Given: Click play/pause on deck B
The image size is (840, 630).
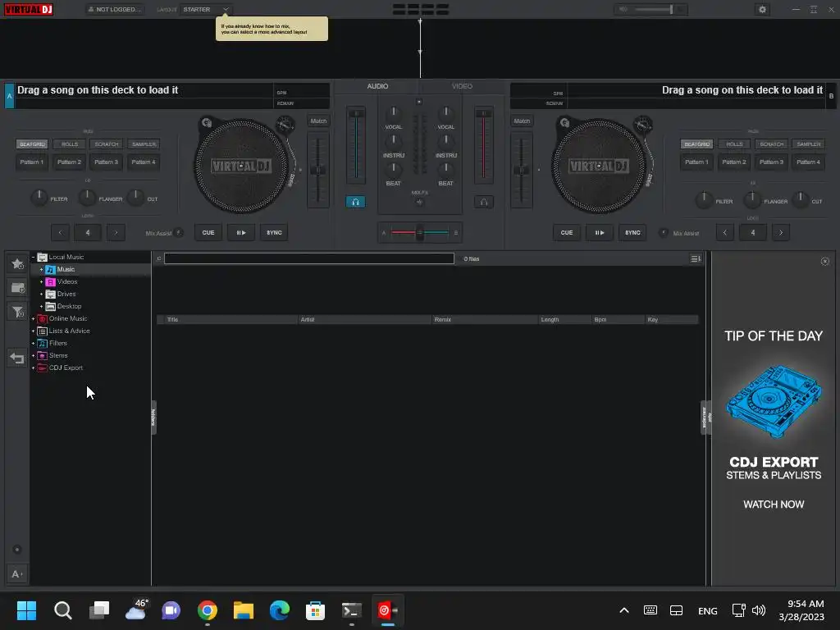Looking at the screenshot, I should tap(600, 232).
